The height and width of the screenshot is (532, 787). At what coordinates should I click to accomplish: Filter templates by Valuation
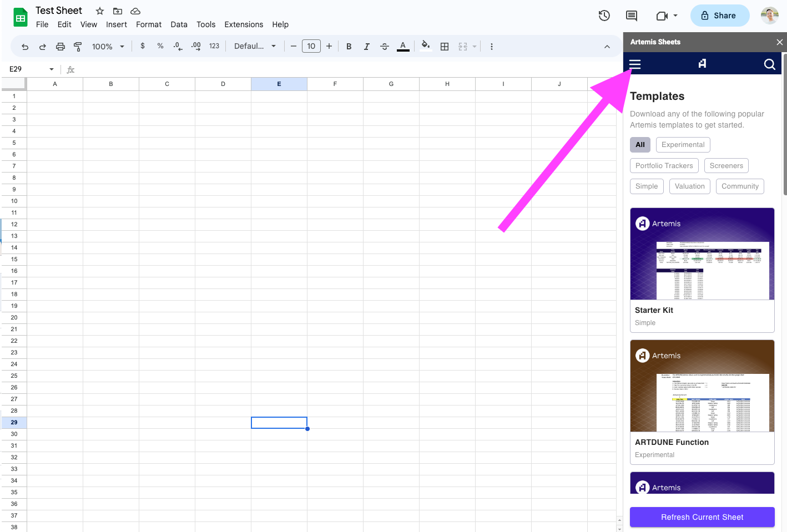[x=689, y=186]
